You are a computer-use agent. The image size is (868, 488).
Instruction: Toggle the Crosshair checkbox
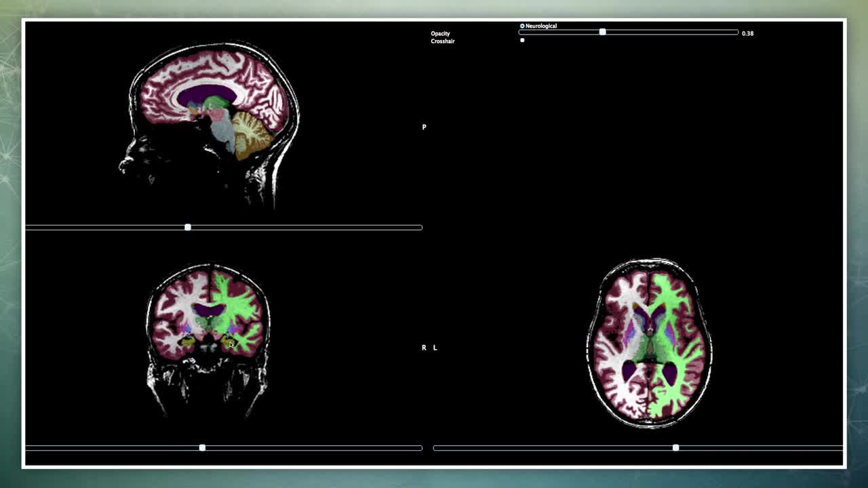[522, 41]
